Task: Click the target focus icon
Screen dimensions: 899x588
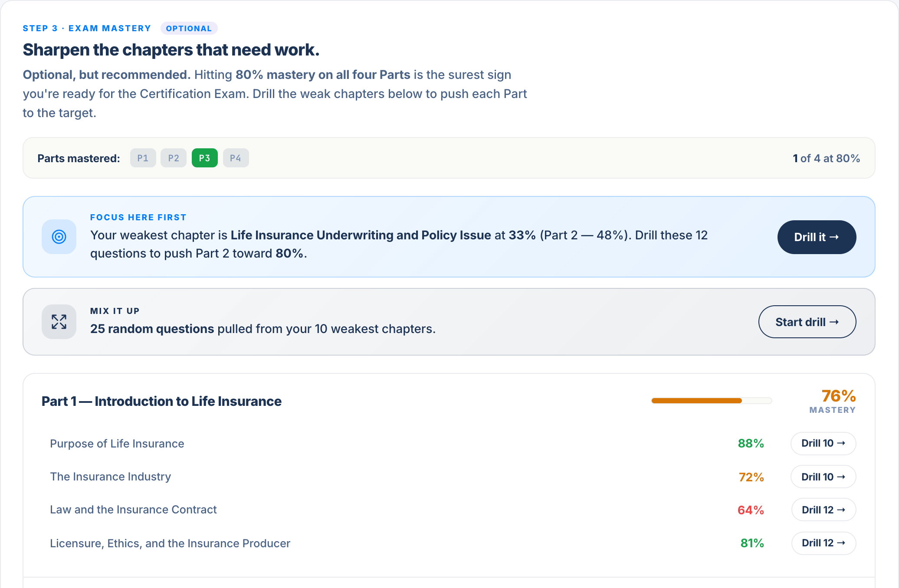Action: 59,237
